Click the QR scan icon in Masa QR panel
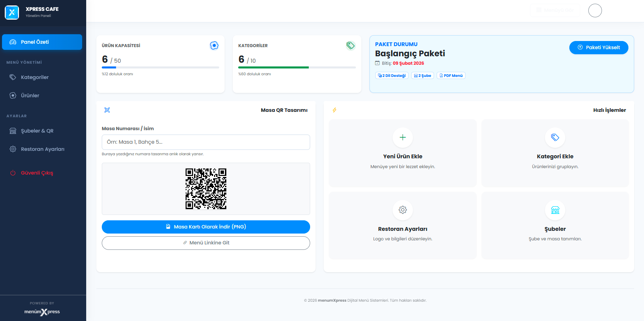The image size is (644, 321). 107,110
